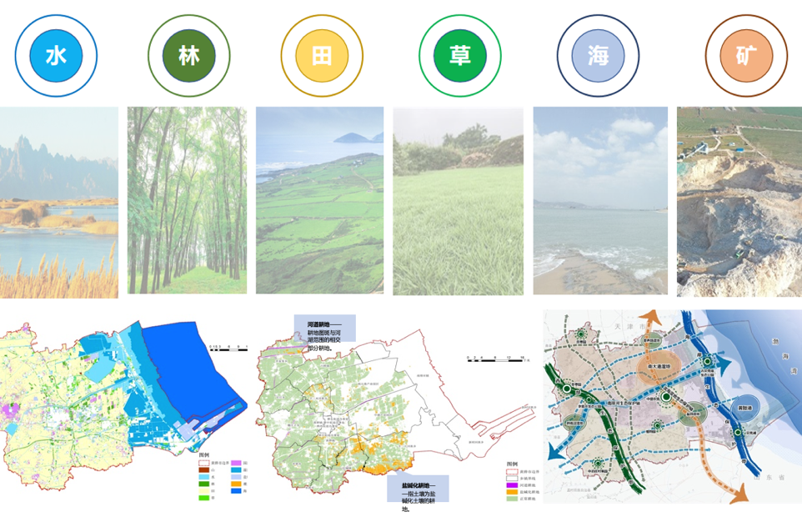
Task: Select the green 草 (grass) circle icon
Action: [x=459, y=56]
